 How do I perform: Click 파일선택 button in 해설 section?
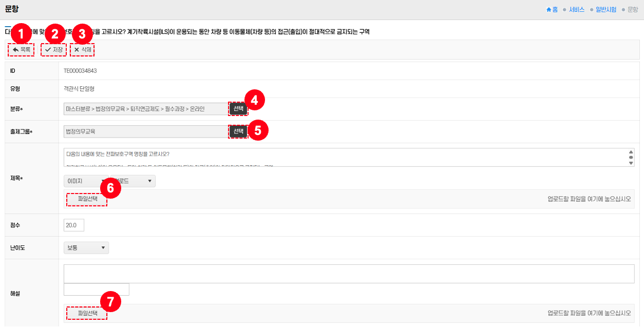(87, 313)
